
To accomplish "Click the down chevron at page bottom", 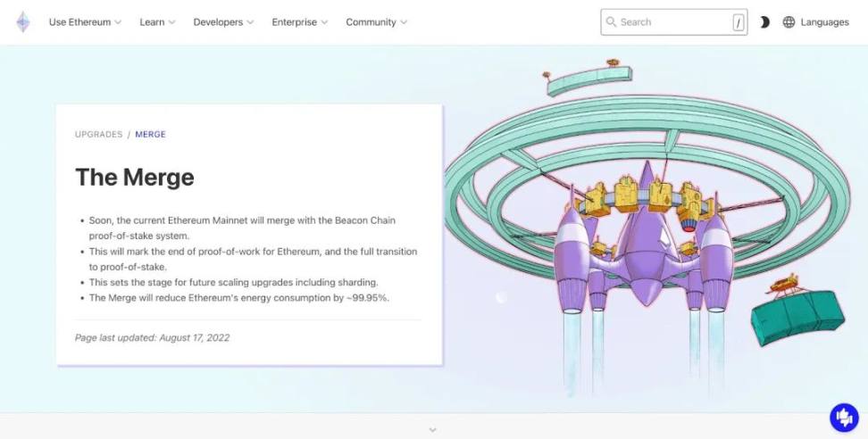I will (x=433, y=429).
